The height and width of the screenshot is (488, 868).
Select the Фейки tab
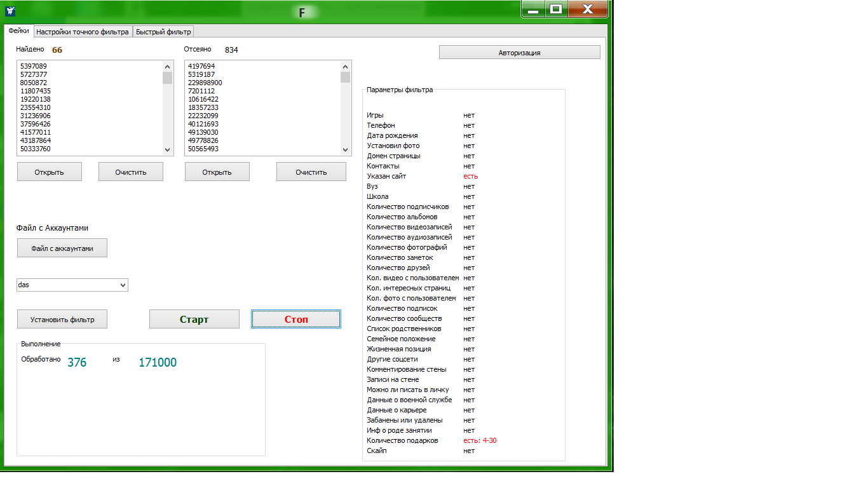coord(18,31)
